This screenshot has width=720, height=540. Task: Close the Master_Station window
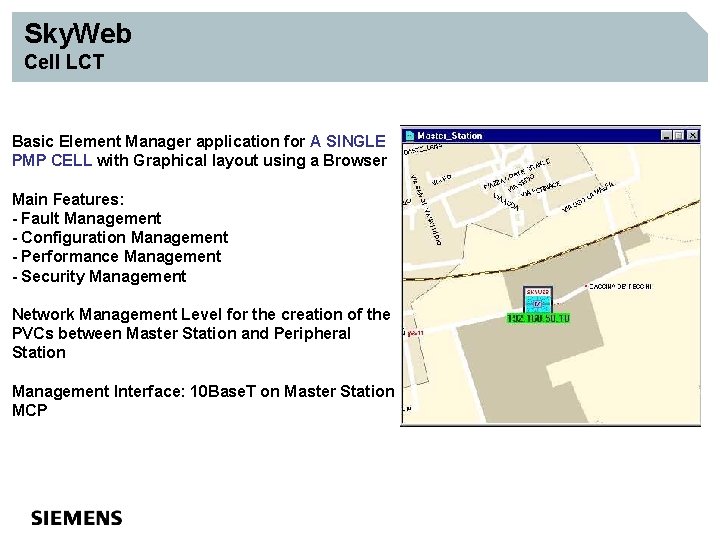[692, 135]
